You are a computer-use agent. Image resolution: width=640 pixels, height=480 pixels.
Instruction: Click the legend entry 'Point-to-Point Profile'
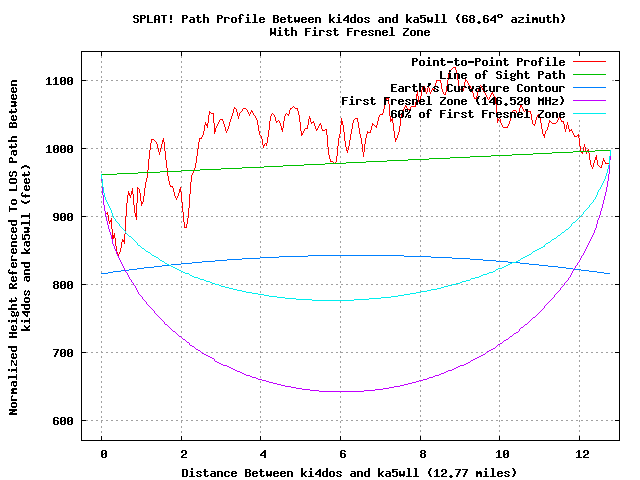[488, 62]
